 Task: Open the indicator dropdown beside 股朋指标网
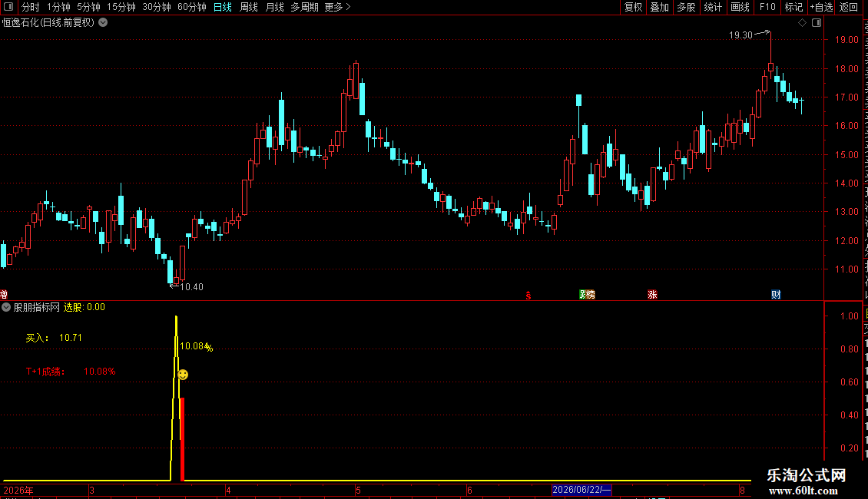pos(6,307)
